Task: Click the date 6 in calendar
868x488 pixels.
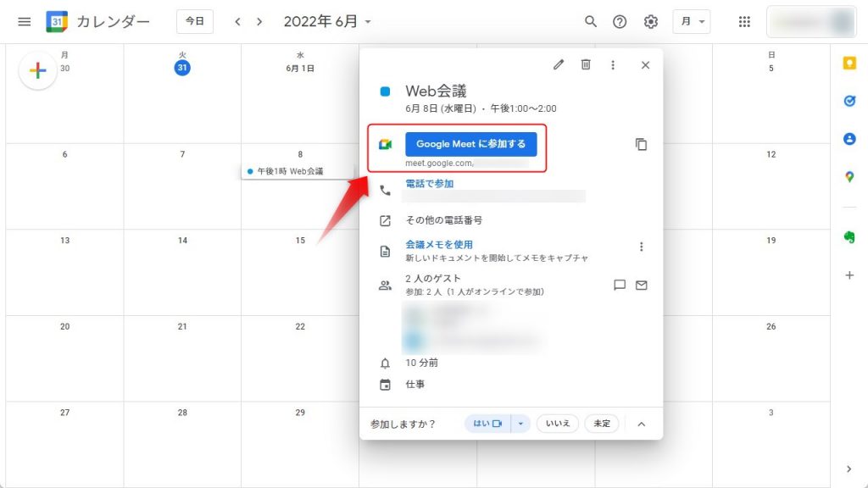Action: pos(64,154)
